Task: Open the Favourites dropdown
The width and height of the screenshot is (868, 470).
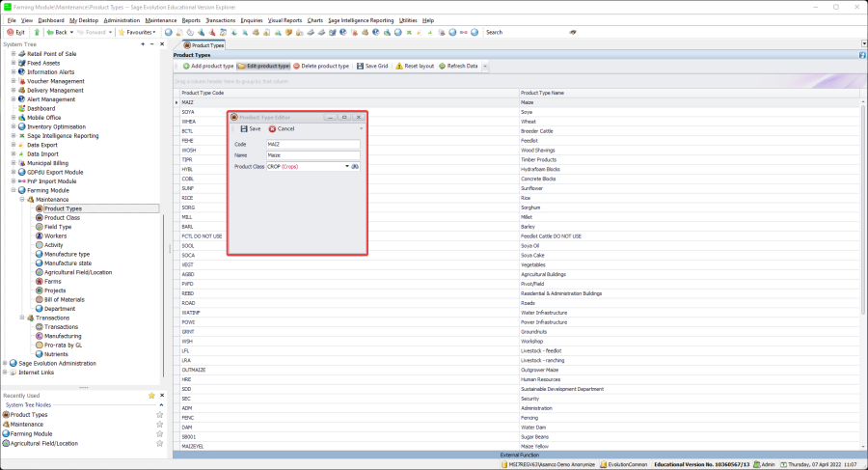Action: pyautogui.click(x=140, y=32)
